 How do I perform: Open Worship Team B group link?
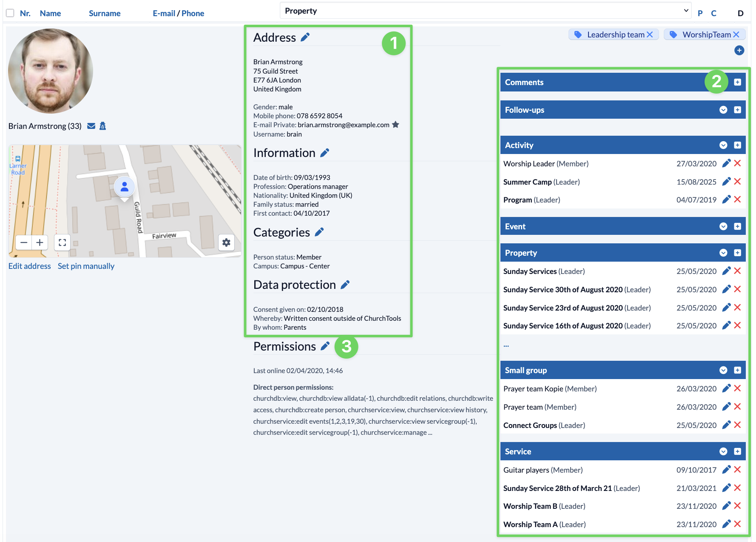pyautogui.click(x=530, y=506)
